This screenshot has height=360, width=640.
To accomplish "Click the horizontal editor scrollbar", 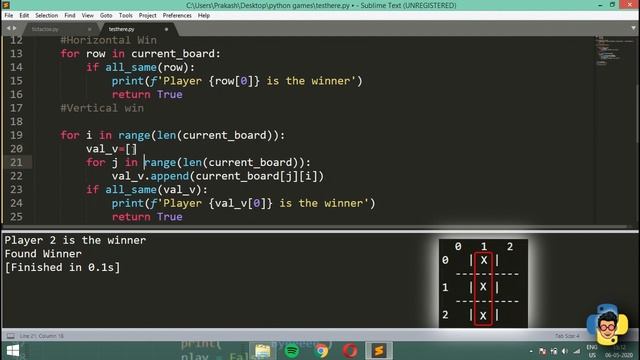I will pos(314,227).
